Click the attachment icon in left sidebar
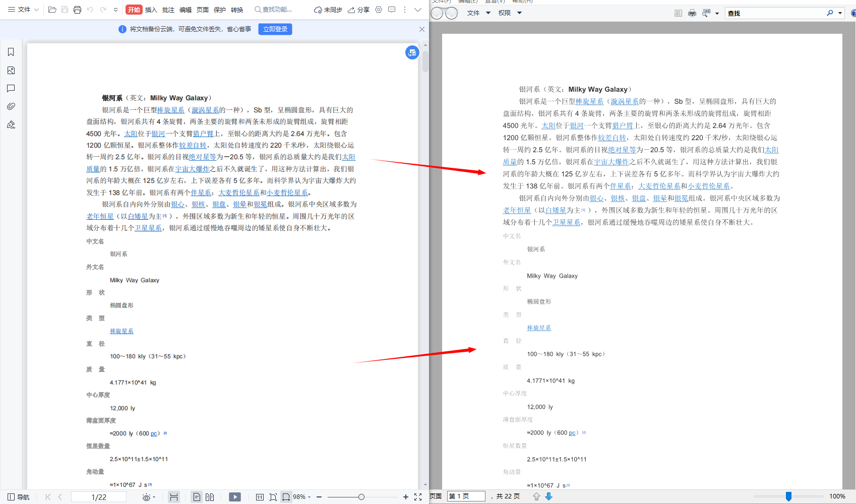 (11, 106)
